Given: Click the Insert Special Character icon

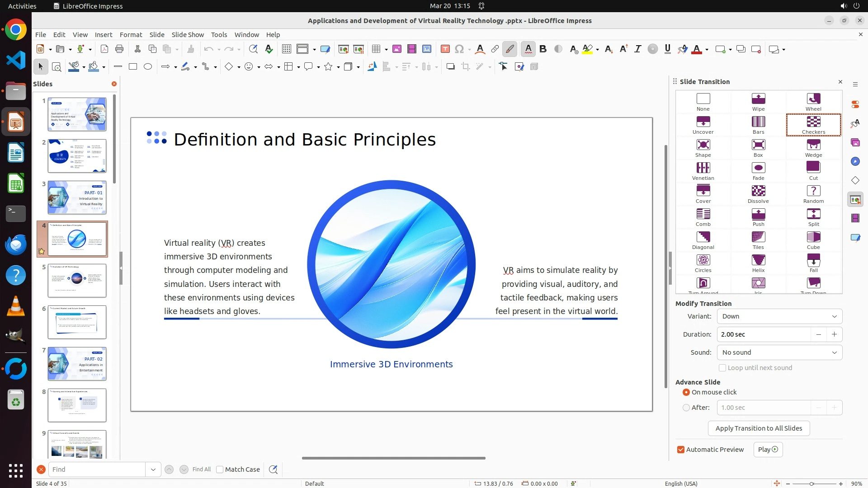Looking at the screenshot, I should tap(459, 49).
